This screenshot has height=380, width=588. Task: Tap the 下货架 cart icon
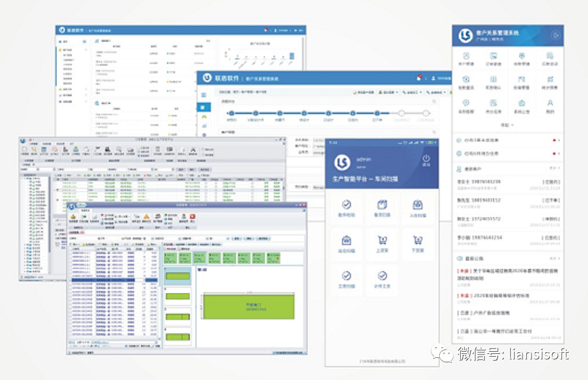tap(416, 244)
